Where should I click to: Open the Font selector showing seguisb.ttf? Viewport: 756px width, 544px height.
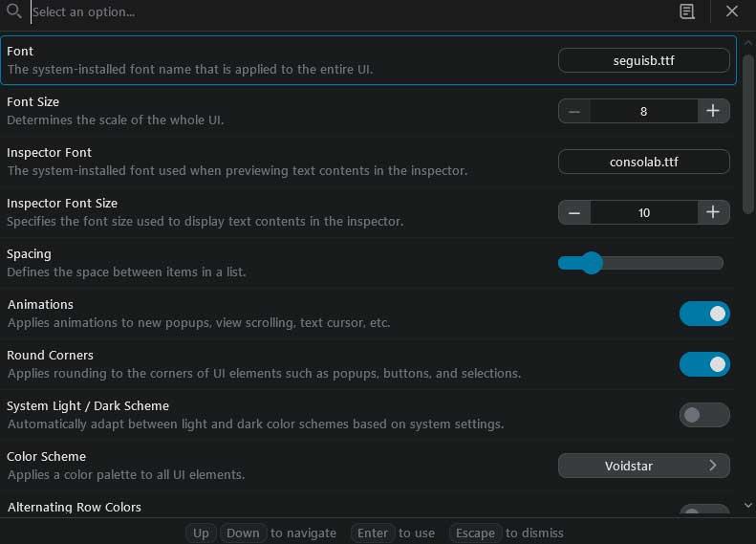tap(643, 60)
